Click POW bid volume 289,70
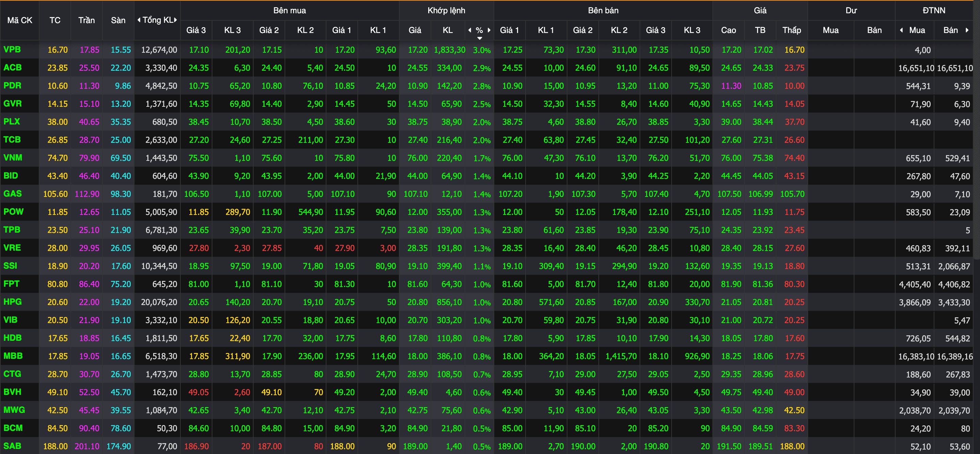Image resolution: width=980 pixels, height=454 pixels. tap(238, 212)
